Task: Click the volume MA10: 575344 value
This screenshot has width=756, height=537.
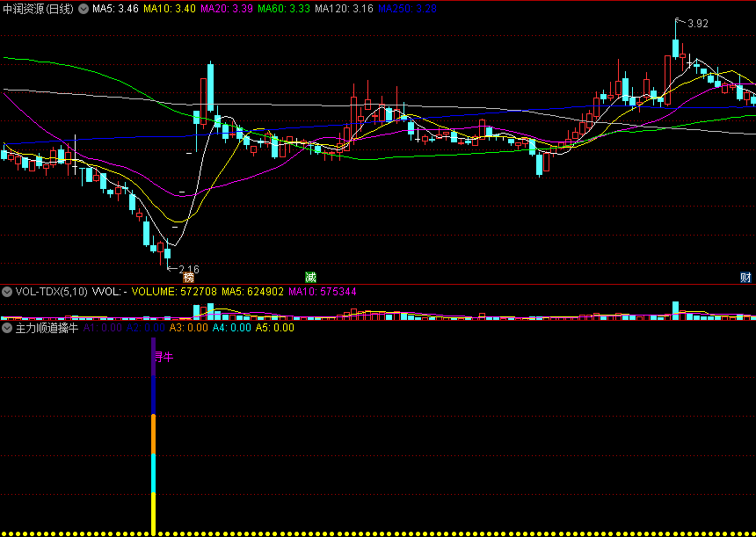Action: point(323,292)
